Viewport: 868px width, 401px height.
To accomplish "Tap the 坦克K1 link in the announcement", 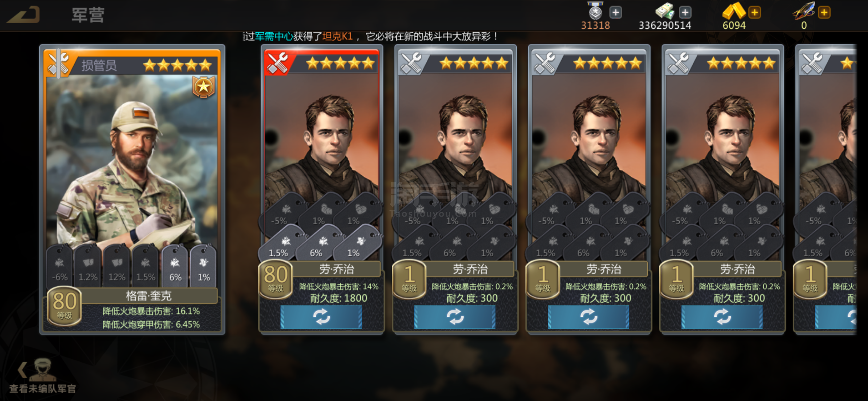I will pos(337,36).
